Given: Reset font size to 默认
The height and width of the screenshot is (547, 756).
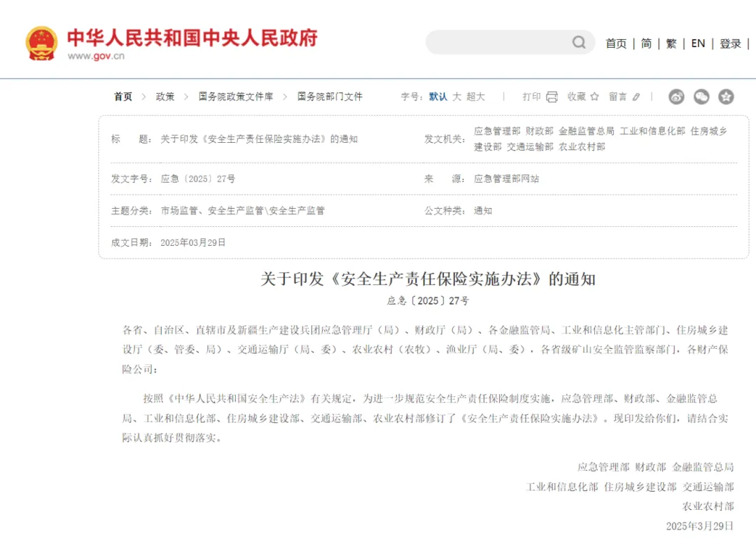Looking at the screenshot, I should pyautogui.click(x=437, y=97).
